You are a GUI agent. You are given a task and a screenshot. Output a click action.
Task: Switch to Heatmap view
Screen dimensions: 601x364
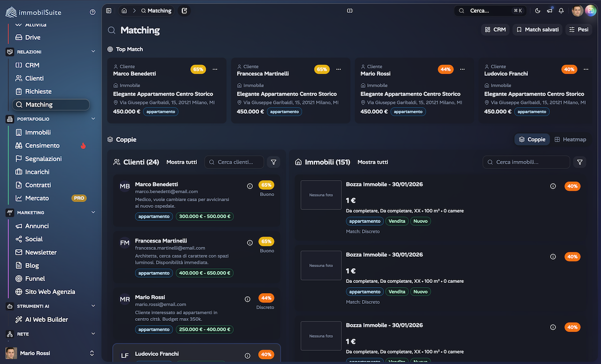pyautogui.click(x=570, y=139)
